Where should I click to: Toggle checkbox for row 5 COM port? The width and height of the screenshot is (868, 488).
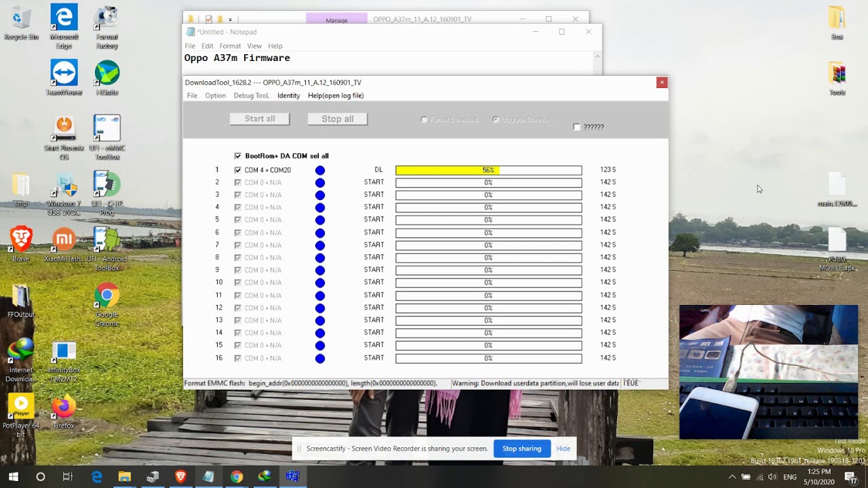pyautogui.click(x=237, y=220)
